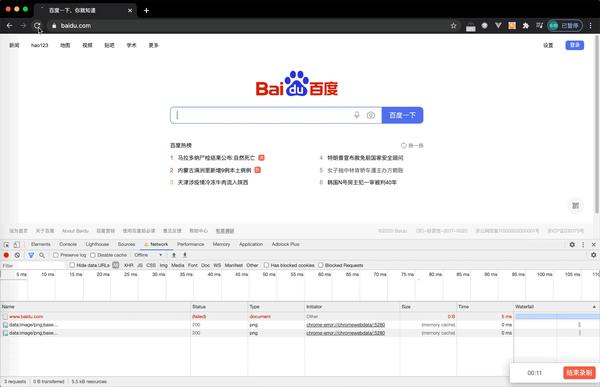Open the network search magnifier icon

pos(42,255)
